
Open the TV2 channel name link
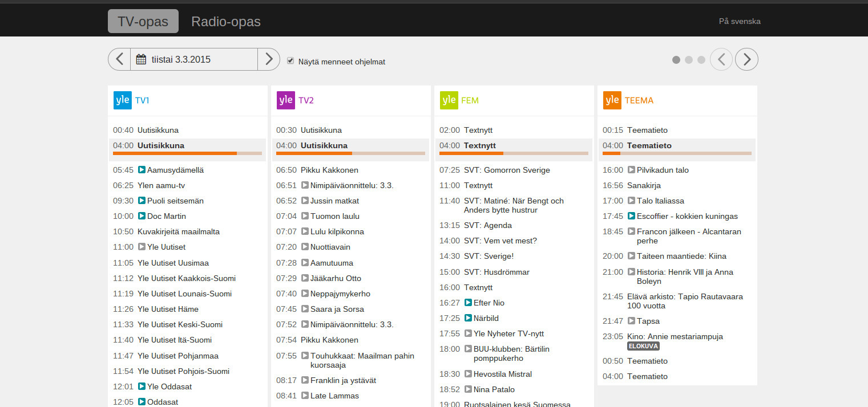(x=306, y=100)
